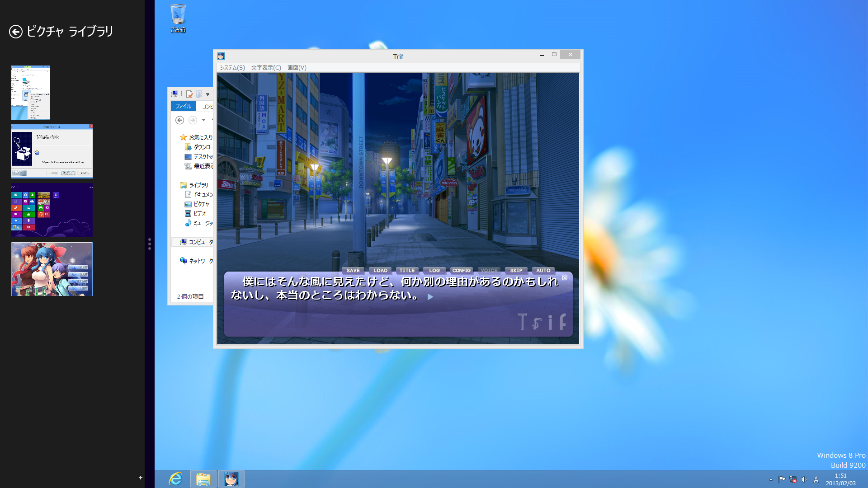
Task: Click the back arrow beside ピクチャ ライブラリ
Action: [16, 32]
